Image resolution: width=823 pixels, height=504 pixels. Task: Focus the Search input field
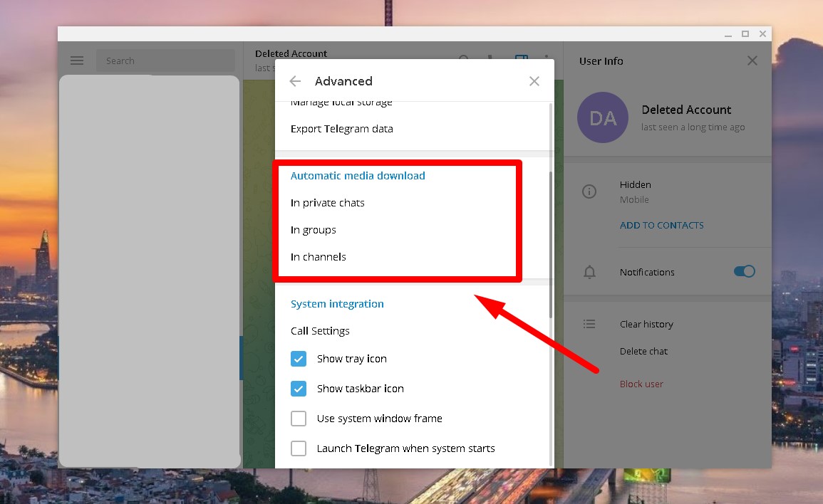tap(165, 61)
